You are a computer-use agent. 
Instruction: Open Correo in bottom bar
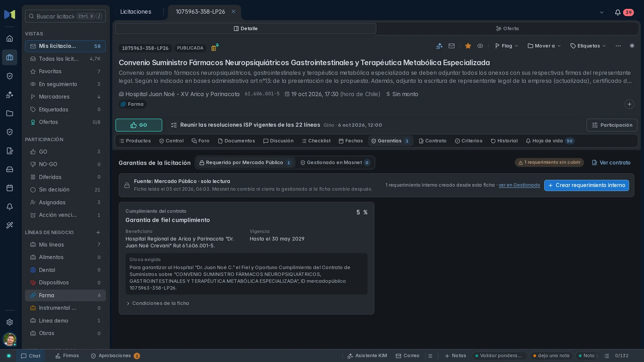[408, 356]
